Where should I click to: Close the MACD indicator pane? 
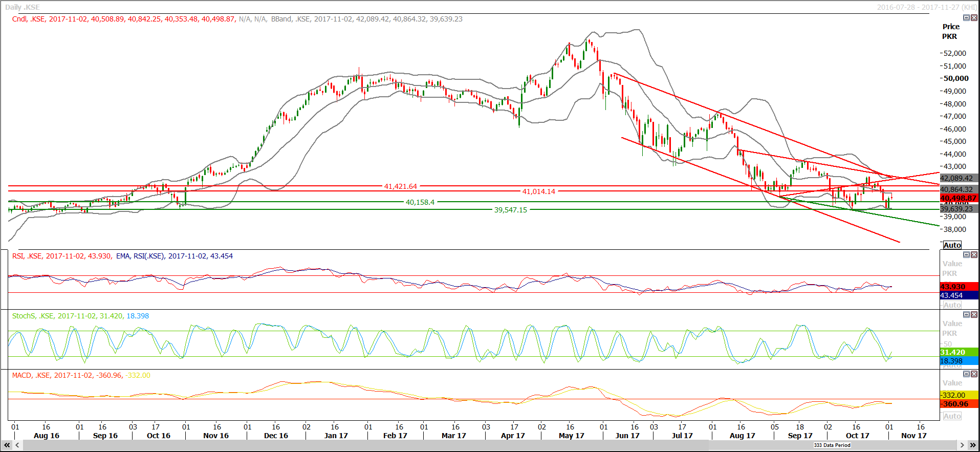point(974,374)
